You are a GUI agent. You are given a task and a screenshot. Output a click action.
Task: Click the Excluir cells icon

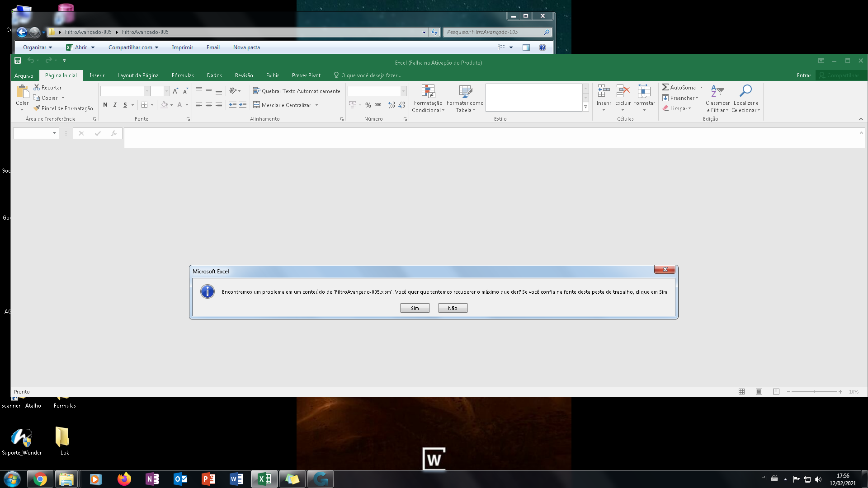(623, 91)
